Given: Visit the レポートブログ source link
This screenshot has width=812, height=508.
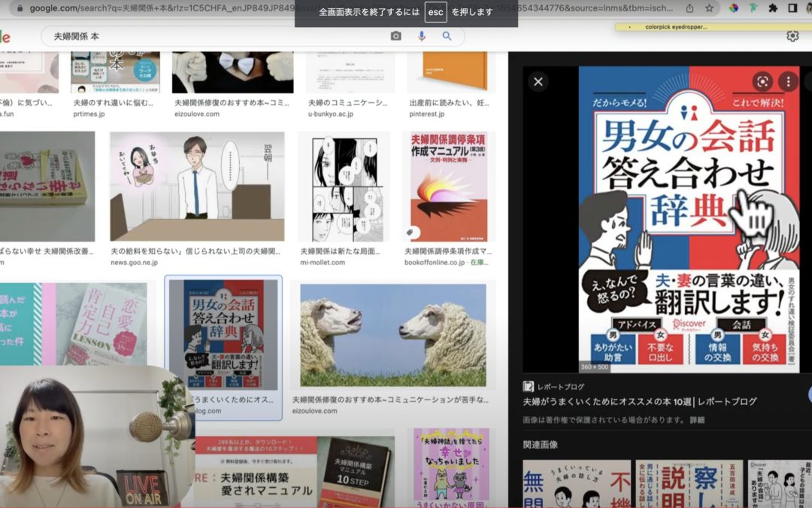Looking at the screenshot, I should (x=560, y=386).
